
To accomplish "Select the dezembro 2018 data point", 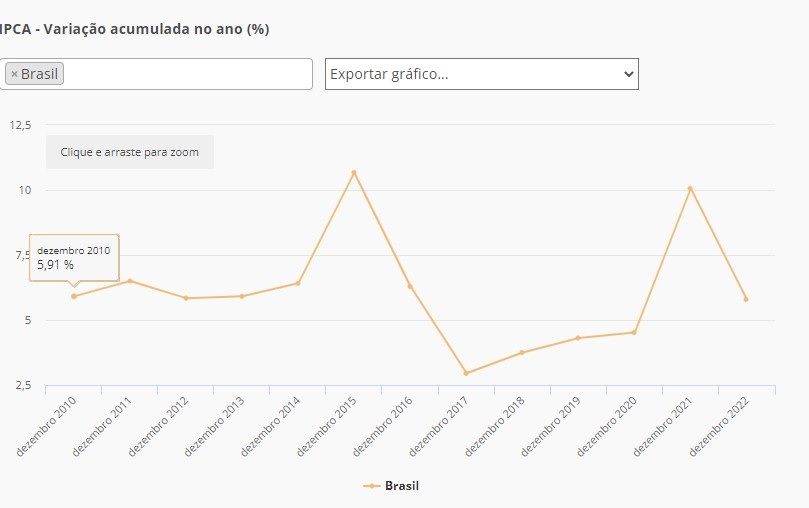I will [x=522, y=352].
